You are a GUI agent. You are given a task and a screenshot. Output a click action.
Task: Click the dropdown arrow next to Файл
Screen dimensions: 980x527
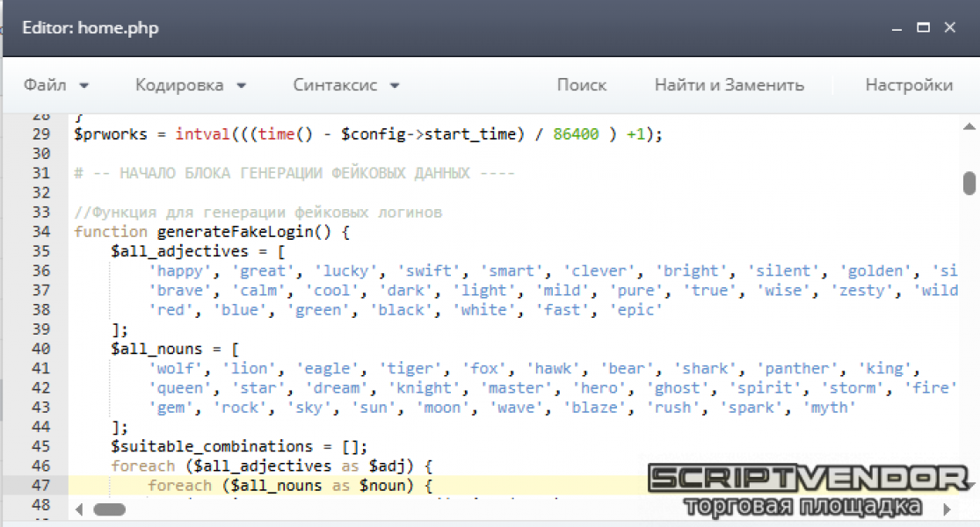(84, 86)
